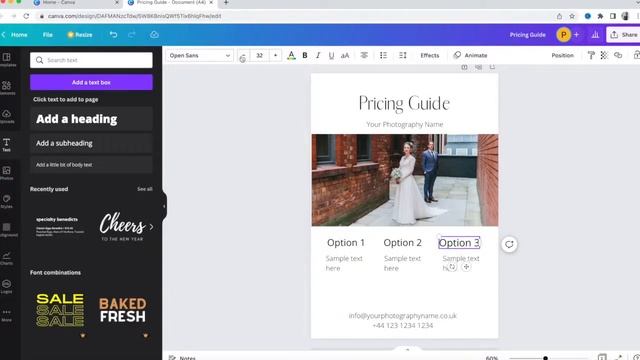Toggle uppercase text formatting
The height and width of the screenshot is (360, 640).
[x=345, y=55]
